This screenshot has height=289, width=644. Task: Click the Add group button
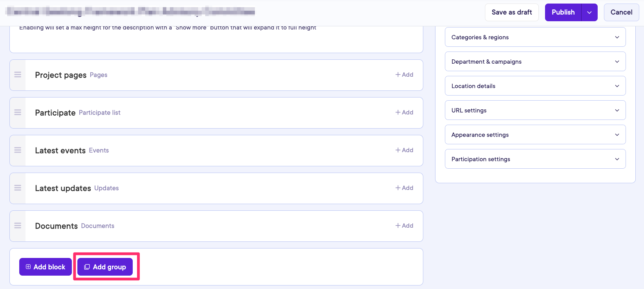point(105,267)
